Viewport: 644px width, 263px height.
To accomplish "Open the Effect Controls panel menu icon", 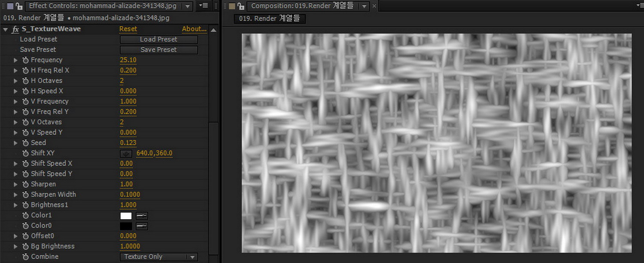I will tap(204, 6).
